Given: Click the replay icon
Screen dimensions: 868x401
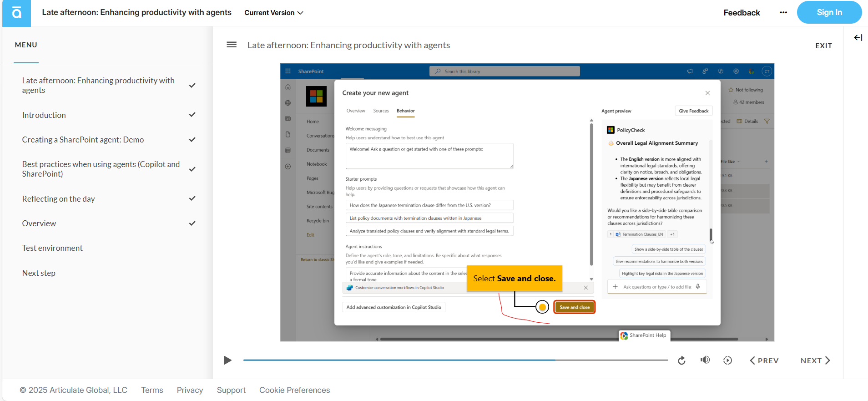Looking at the screenshot, I should (681, 360).
